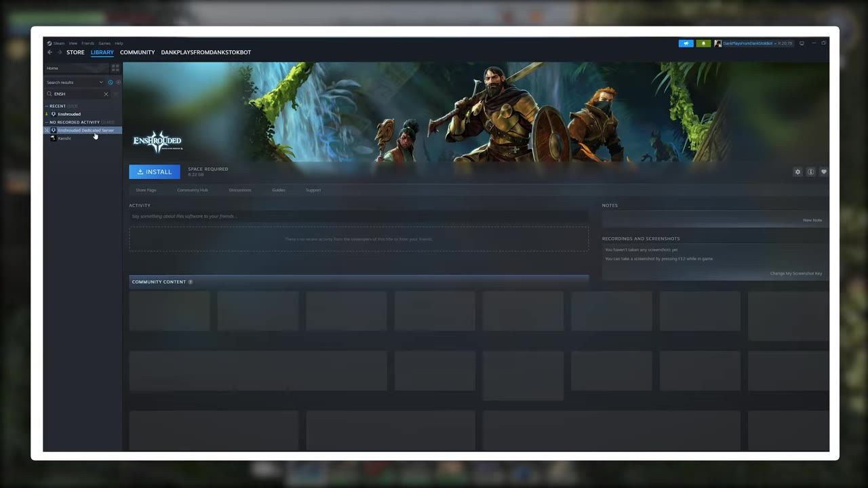Open the Community Hub link
Viewport: 868px width, 488px height.
click(x=193, y=190)
